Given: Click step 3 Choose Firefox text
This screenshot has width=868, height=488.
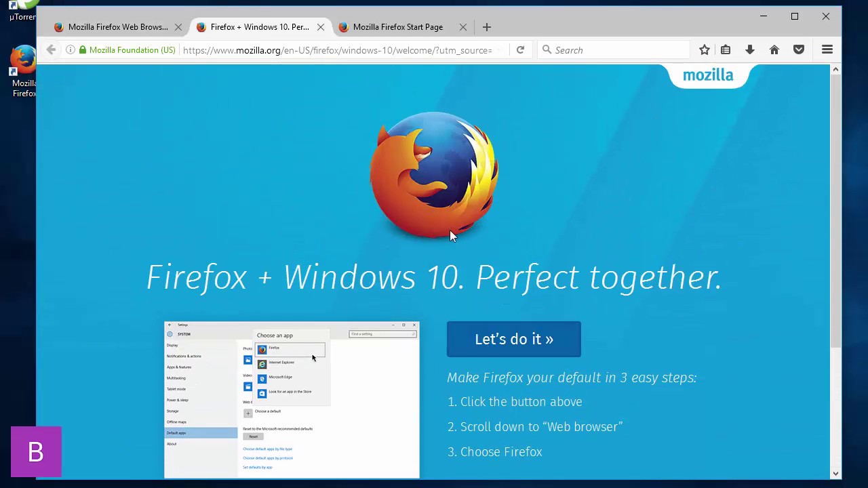Looking at the screenshot, I should (x=495, y=452).
